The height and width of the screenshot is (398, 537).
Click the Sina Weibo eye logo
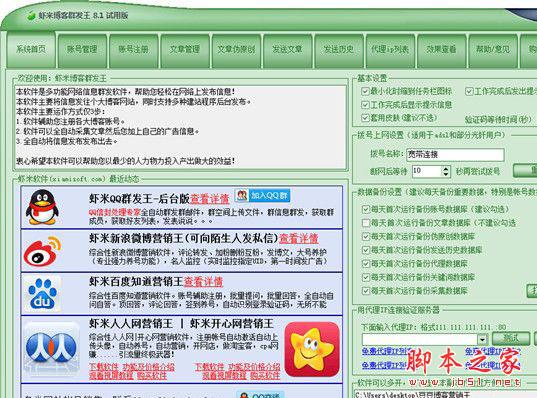click(x=42, y=251)
